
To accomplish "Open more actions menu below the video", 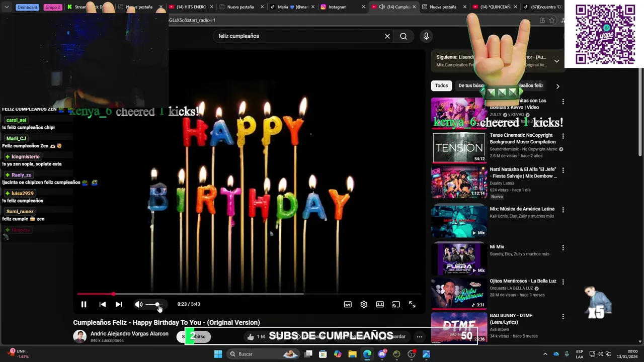I will pos(419,337).
